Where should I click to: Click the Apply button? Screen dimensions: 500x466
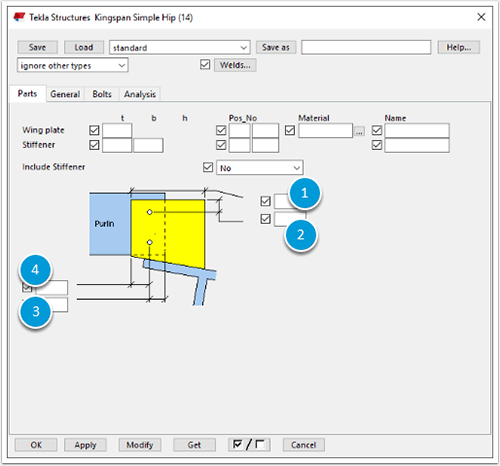tap(85, 445)
